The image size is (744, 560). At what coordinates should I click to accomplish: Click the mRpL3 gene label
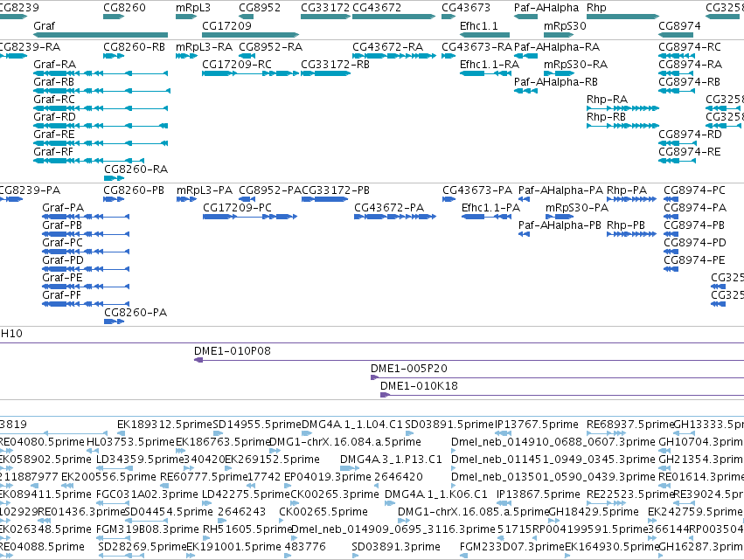coord(193,8)
